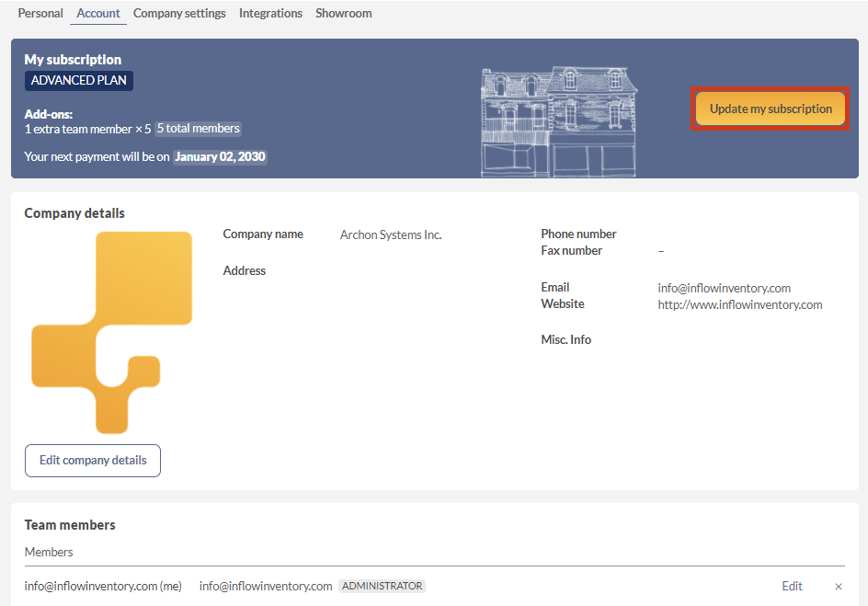The height and width of the screenshot is (606, 868).
Task: Edit the info@inflowinventory.com team member
Action: 792,586
